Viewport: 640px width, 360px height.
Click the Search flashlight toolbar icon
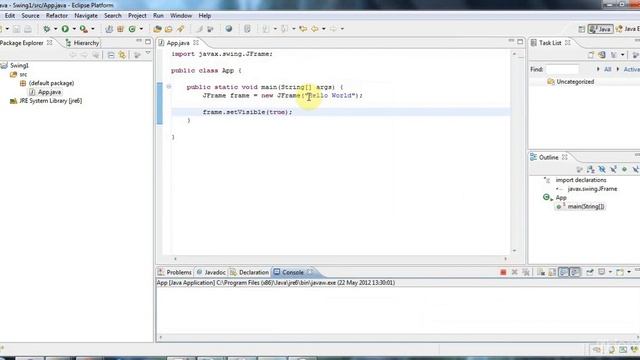click(x=180, y=29)
